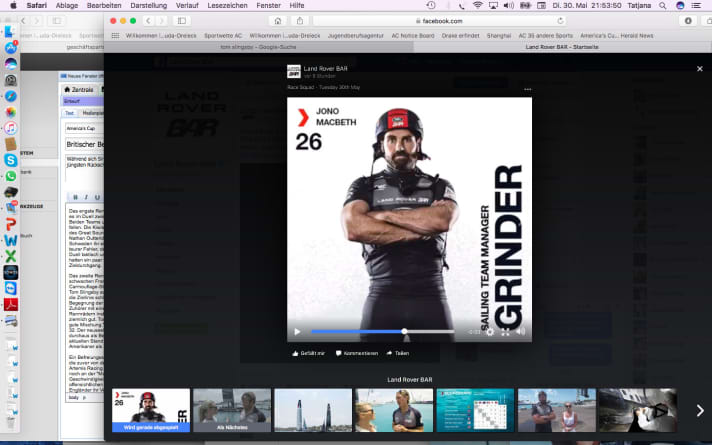Open thumbnail showing two sailboats on water
712x445 pixels.
point(313,410)
